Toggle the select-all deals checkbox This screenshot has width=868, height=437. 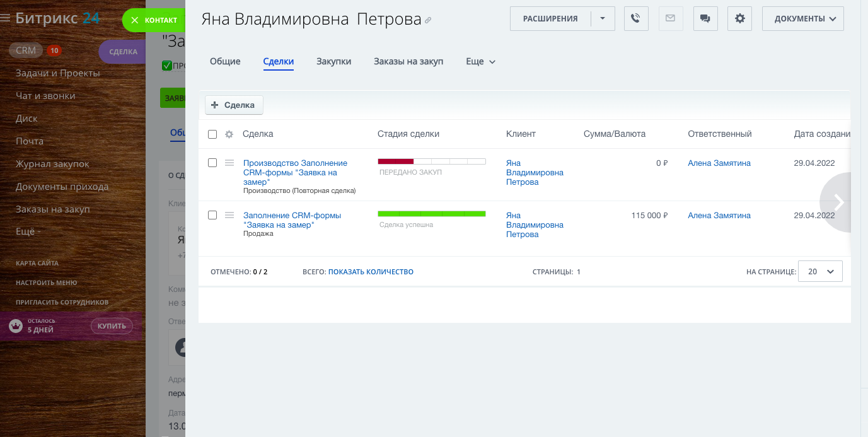tap(212, 134)
